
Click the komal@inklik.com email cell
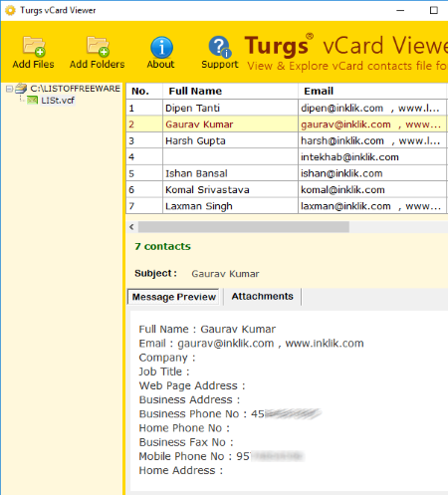[372, 189]
